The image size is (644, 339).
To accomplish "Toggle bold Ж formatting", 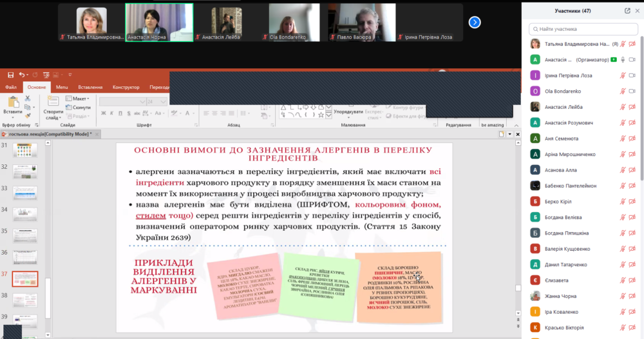I will coord(104,113).
